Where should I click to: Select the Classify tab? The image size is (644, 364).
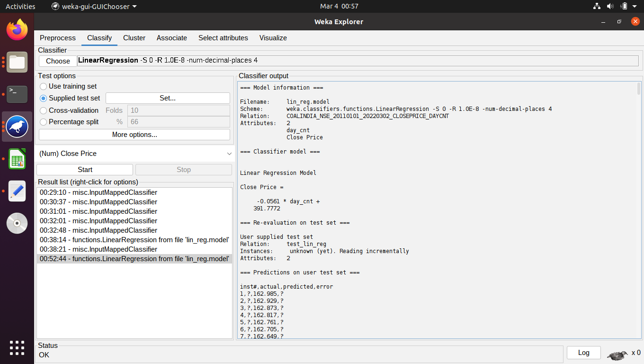coord(99,38)
